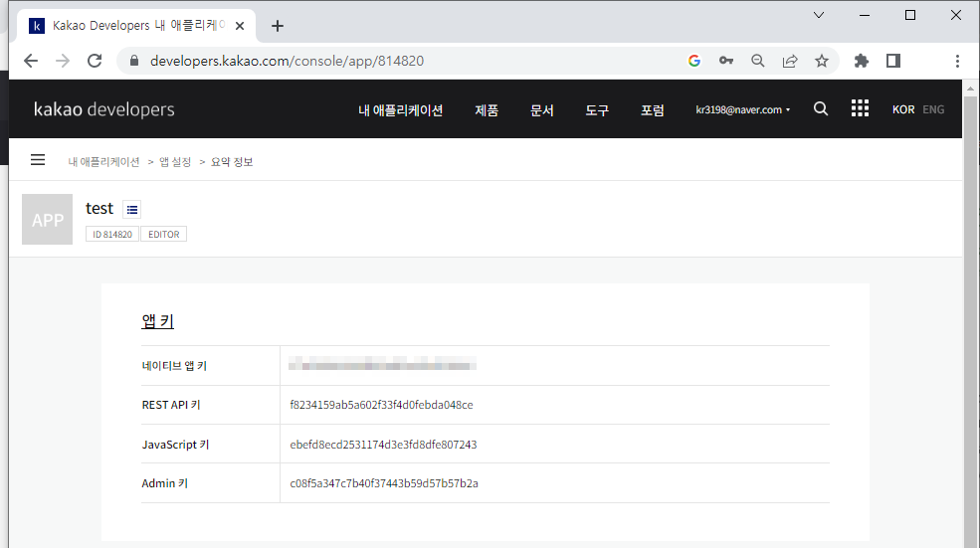The image size is (980, 548).
Task: Toggle the browser side panel icon
Action: (893, 61)
